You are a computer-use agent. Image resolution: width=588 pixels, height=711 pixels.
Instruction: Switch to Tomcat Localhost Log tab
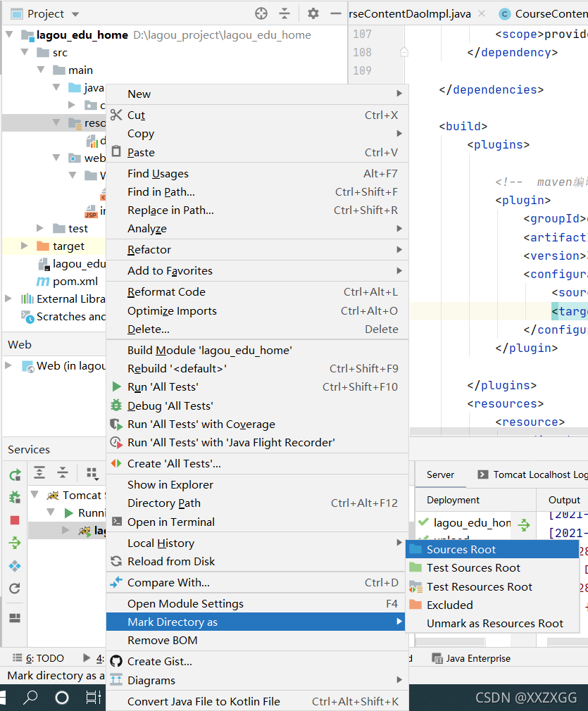pos(532,474)
